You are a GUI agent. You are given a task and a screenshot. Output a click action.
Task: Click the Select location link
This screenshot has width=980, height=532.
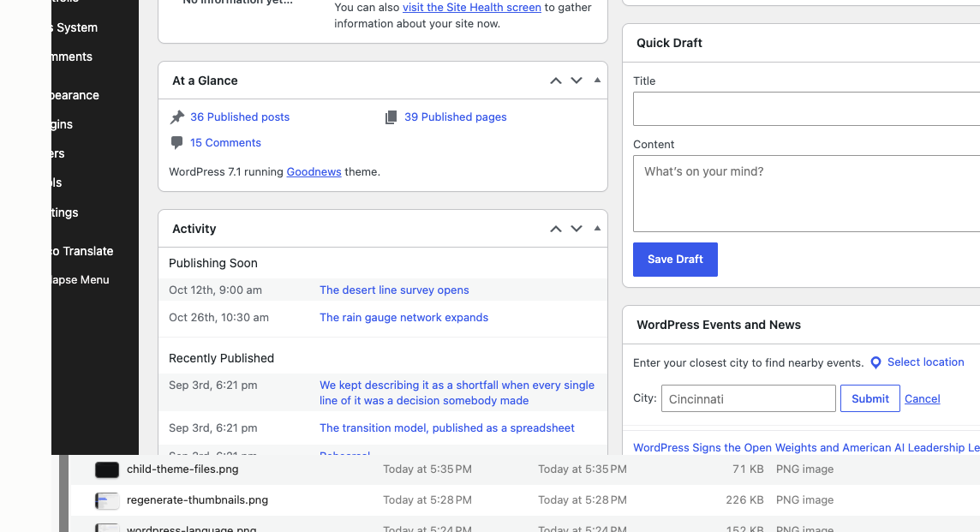click(926, 362)
